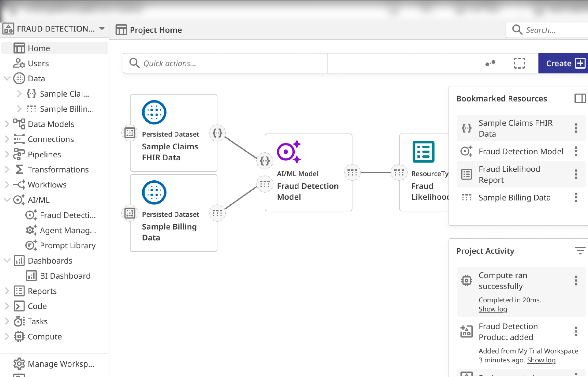Expand the Tasks section
This screenshot has width=588, height=377.
7,321
